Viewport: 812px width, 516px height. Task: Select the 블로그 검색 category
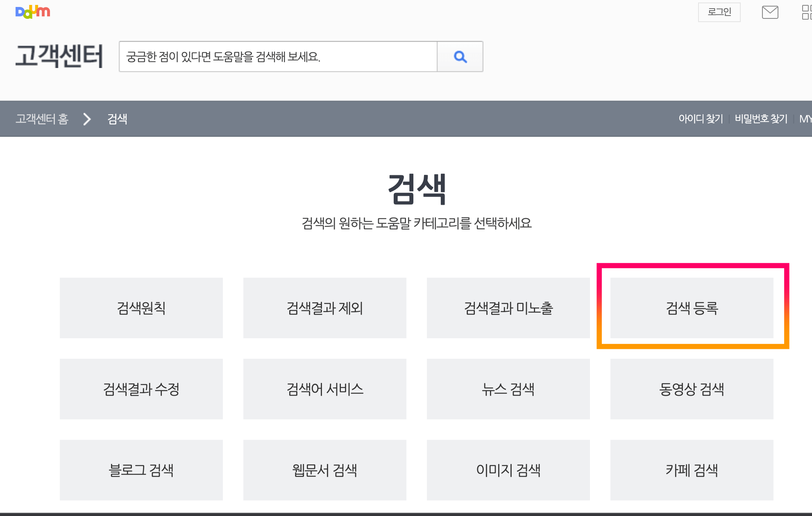point(141,470)
